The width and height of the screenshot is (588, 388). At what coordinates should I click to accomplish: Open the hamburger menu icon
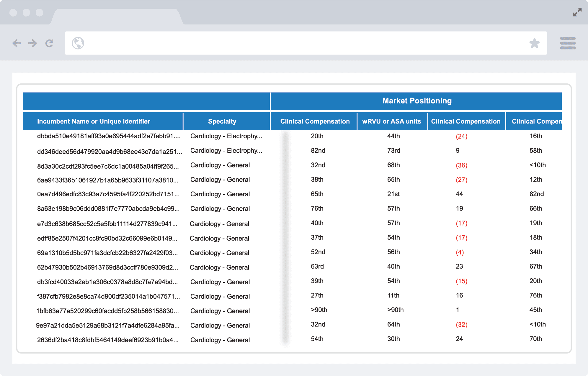click(568, 43)
